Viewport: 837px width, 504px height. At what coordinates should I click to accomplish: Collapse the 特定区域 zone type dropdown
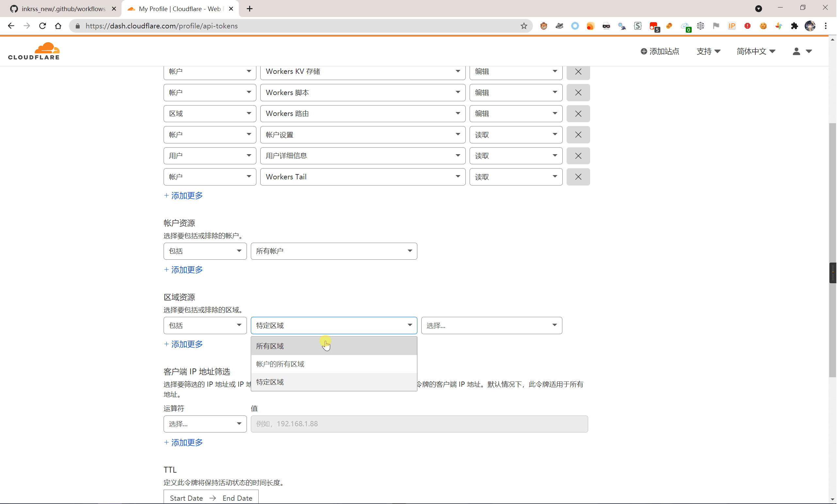point(334,326)
